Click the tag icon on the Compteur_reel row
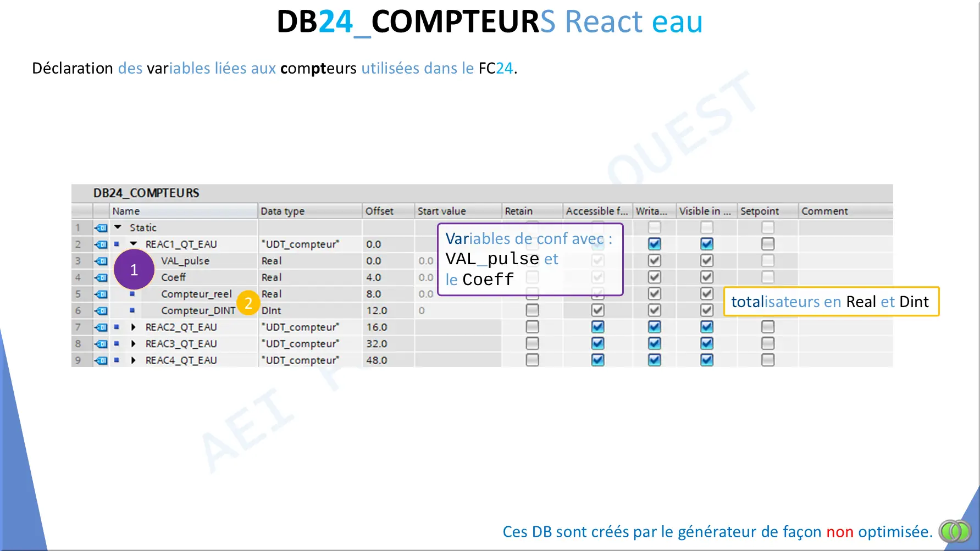The width and height of the screenshot is (980, 551). [101, 294]
